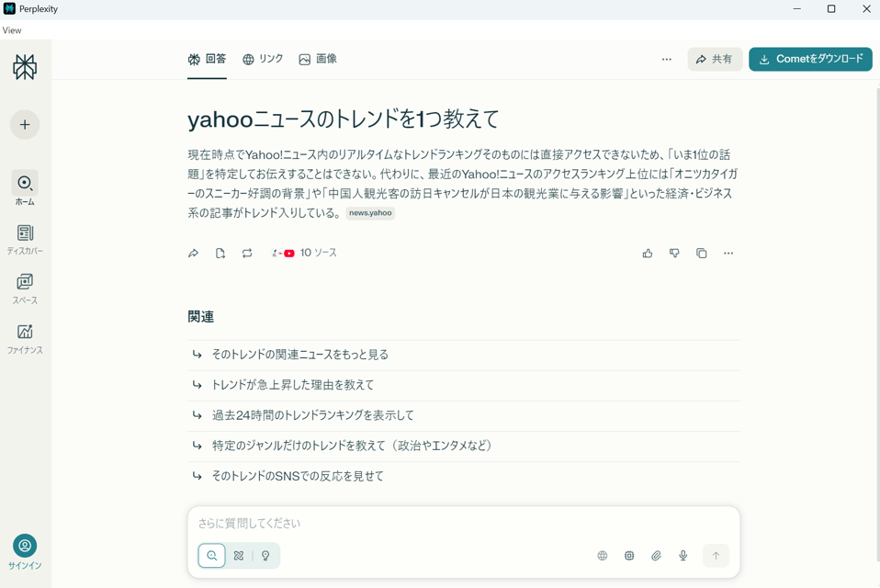Screen dimensions: 880x588
Task: Open the スペース section
Action: (24, 285)
